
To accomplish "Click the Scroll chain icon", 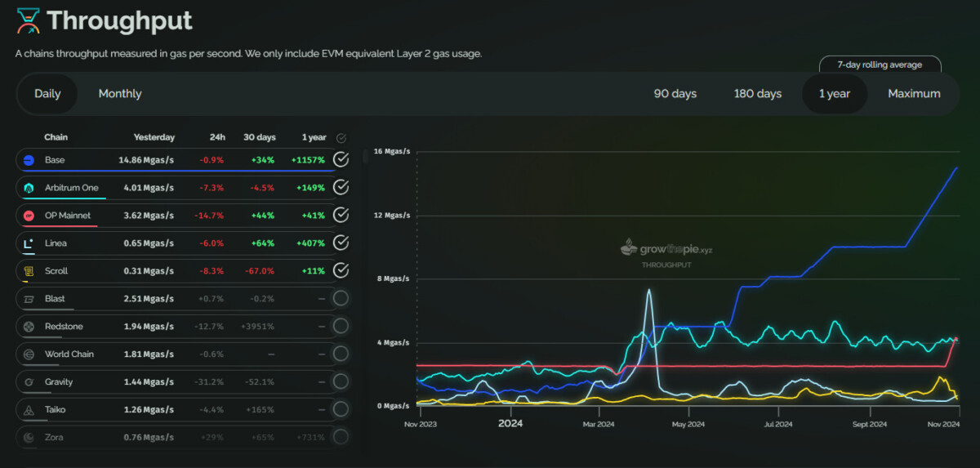I will point(29,271).
